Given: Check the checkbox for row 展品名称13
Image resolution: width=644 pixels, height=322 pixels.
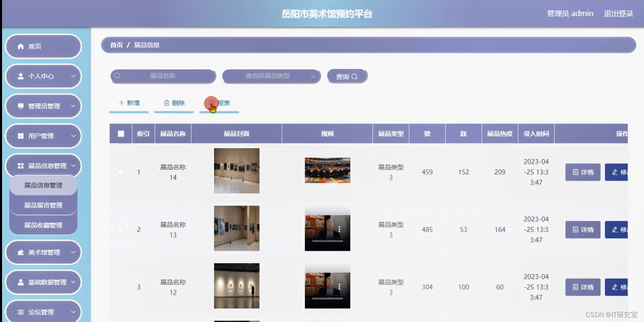Looking at the screenshot, I should pos(120,230).
